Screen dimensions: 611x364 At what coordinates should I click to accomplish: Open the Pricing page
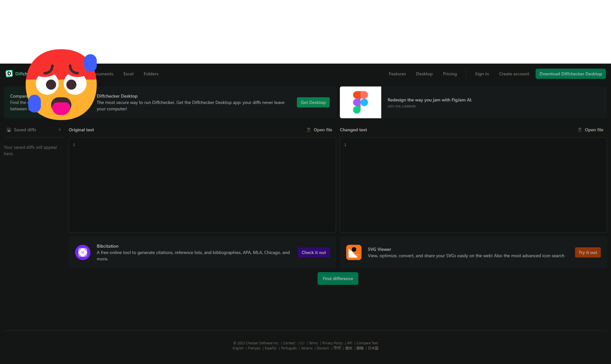pos(450,74)
